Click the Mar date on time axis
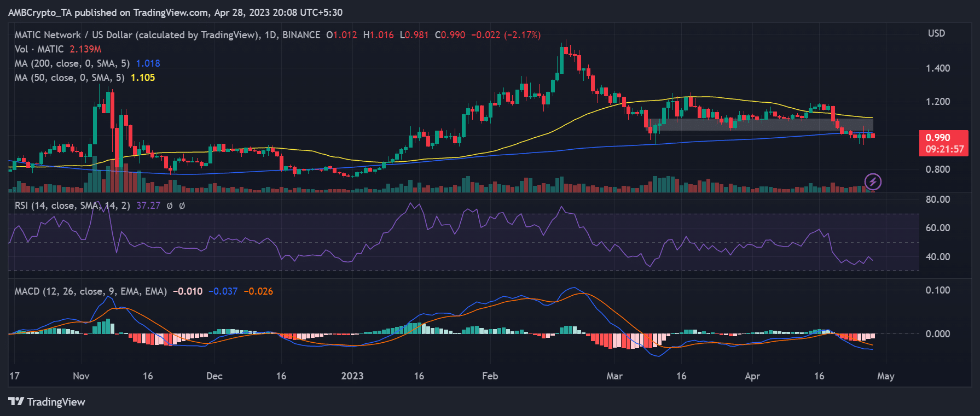 click(x=614, y=376)
